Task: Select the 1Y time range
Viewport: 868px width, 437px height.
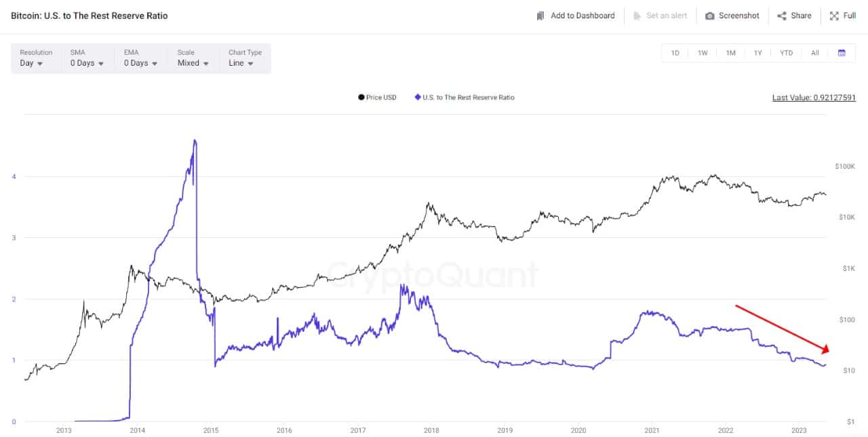Action: 758,53
